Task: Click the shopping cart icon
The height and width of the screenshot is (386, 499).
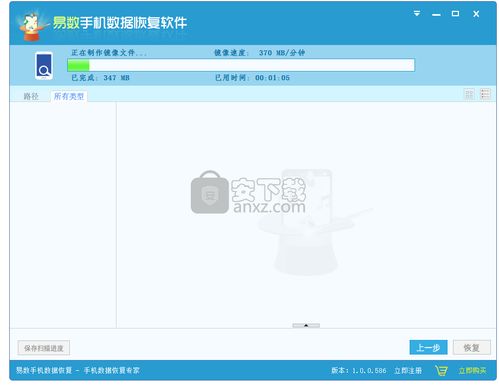Action: pyautogui.click(x=442, y=371)
